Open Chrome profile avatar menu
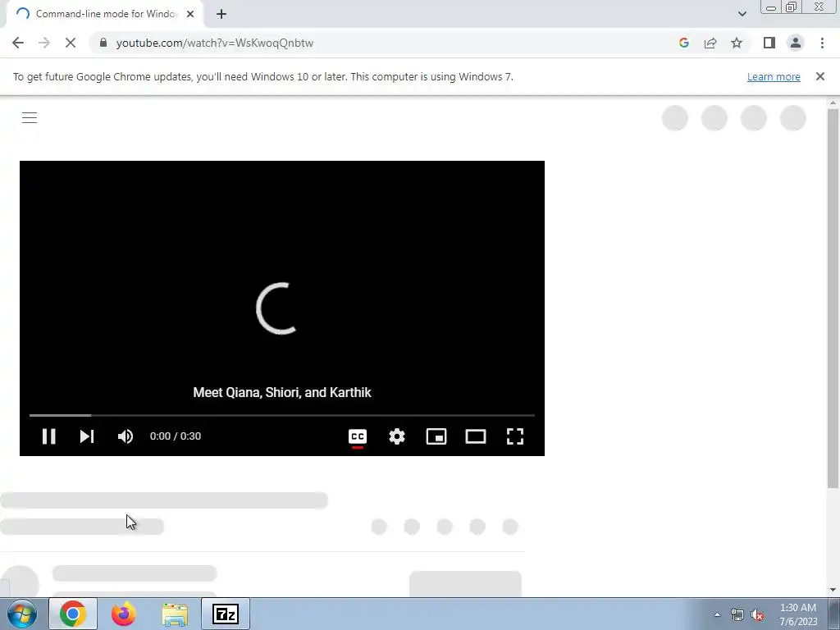Viewport: 840px width, 630px height. pyautogui.click(x=796, y=43)
